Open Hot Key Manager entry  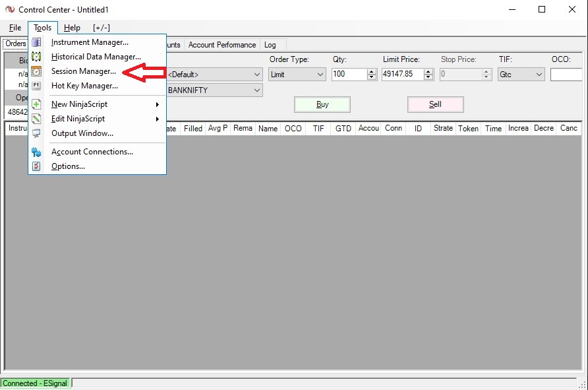point(97,86)
